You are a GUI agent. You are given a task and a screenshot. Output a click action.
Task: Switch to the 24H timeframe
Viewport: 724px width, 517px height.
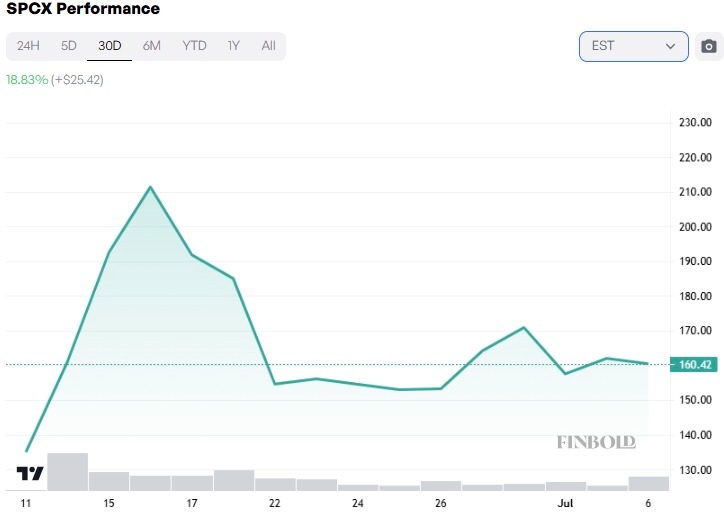point(28,46)
